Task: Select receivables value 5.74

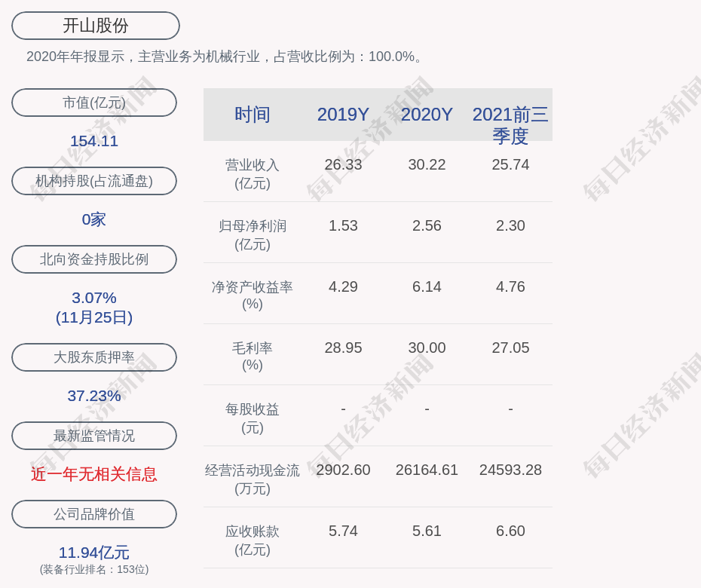Action: click(343, 531)
